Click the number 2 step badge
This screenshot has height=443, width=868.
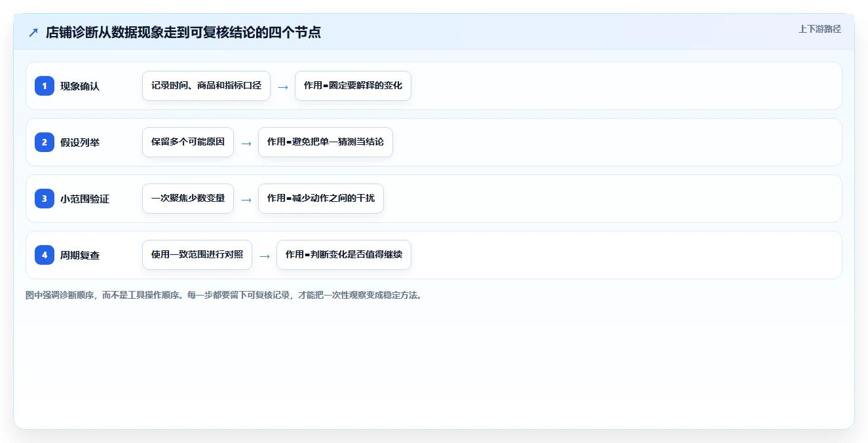(x=45, y=142)
